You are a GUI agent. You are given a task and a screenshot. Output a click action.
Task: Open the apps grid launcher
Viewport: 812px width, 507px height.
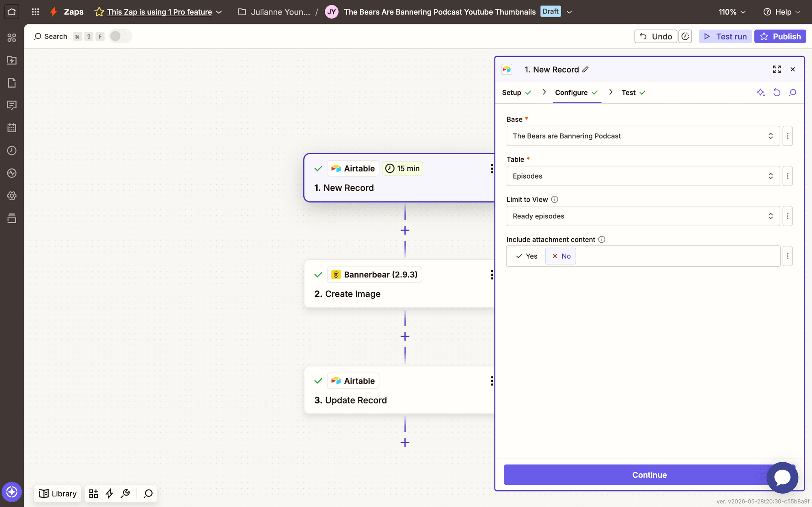coord(35,12)
